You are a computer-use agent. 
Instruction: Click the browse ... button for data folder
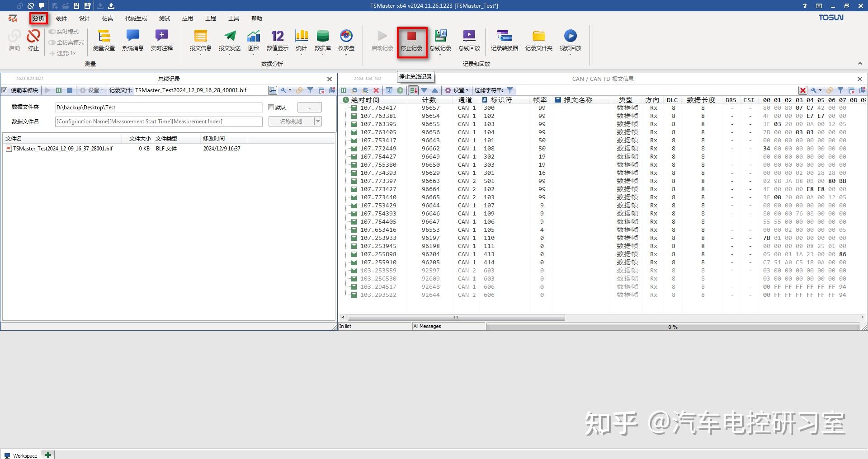[309, 107]
